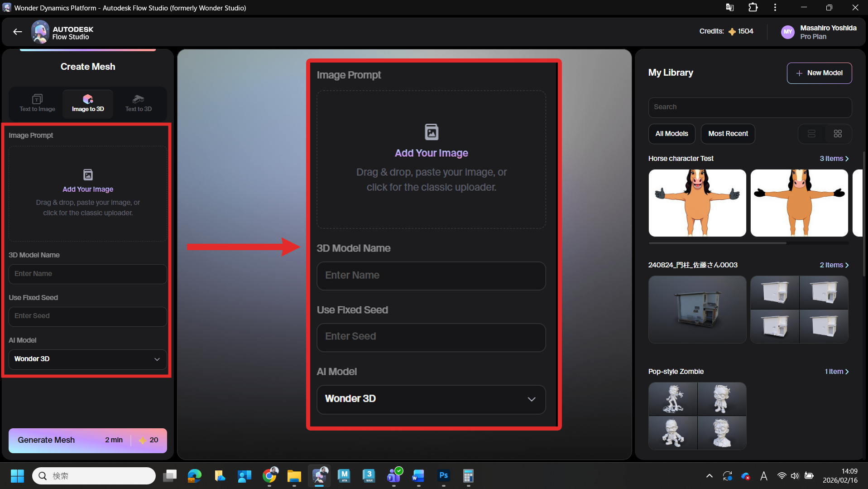Screen dimensions: 868x489
Task: Click the image upload icon in Image Prompt
Action: (88, 174)
